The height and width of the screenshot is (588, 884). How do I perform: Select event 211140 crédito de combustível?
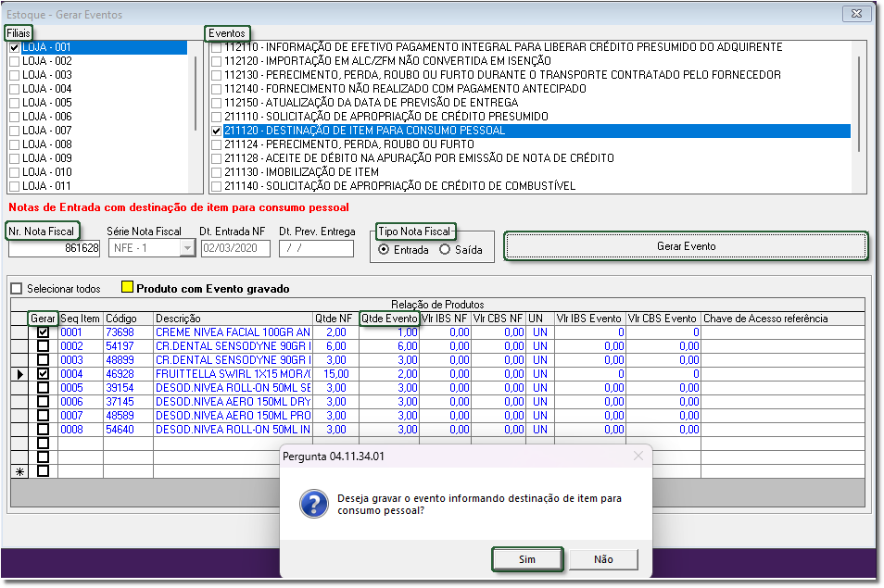point(399,186)
